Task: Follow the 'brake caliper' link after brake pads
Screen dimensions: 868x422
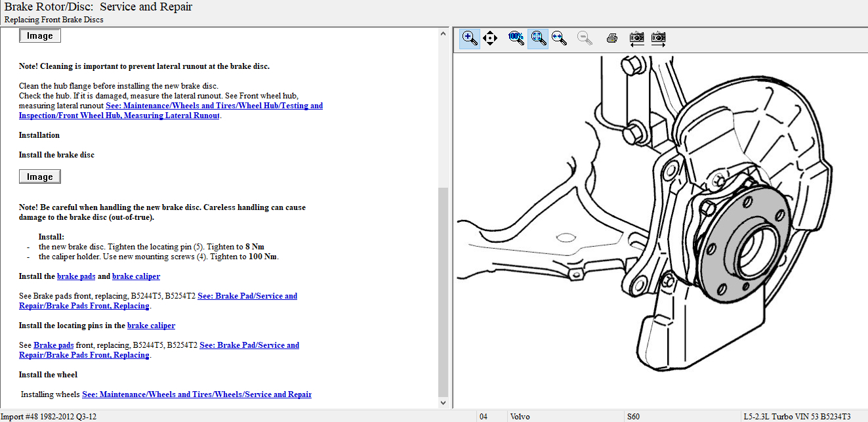Action: pyautogui.click(x=136, y=276)
